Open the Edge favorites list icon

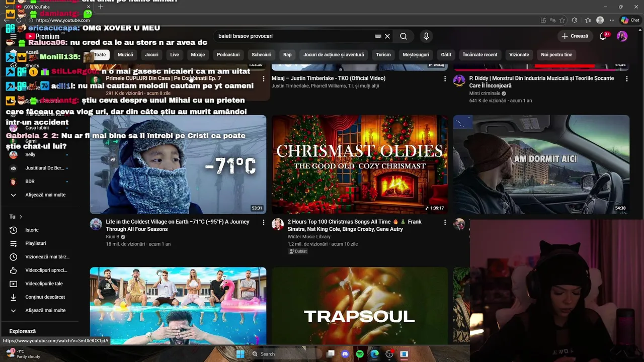coord(587,20)
